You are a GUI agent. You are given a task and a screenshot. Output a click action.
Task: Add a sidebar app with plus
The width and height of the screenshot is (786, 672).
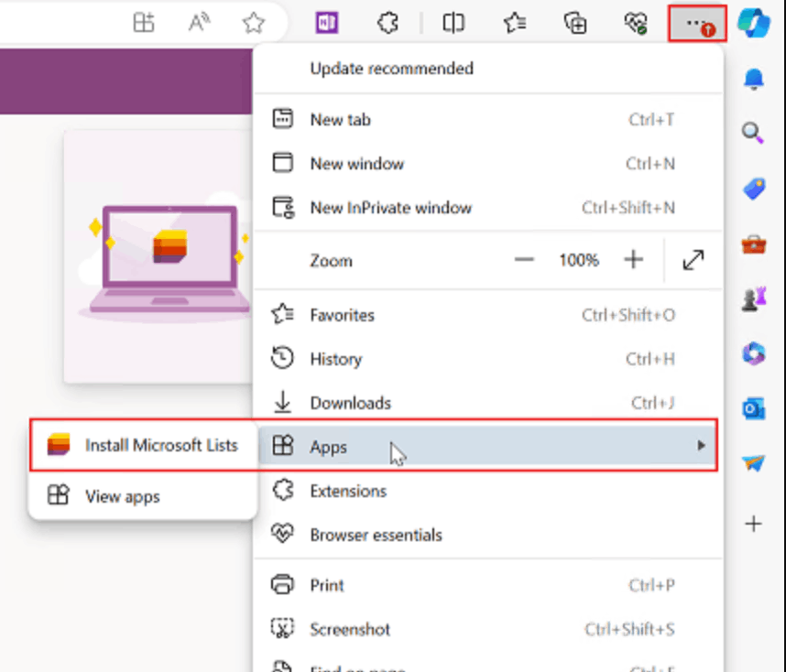coord(753,525)
